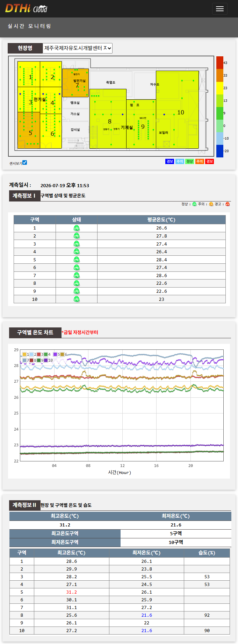This screenshot has height=644, width=238.
Task: Click the 현장명 label
Action: 25,48
